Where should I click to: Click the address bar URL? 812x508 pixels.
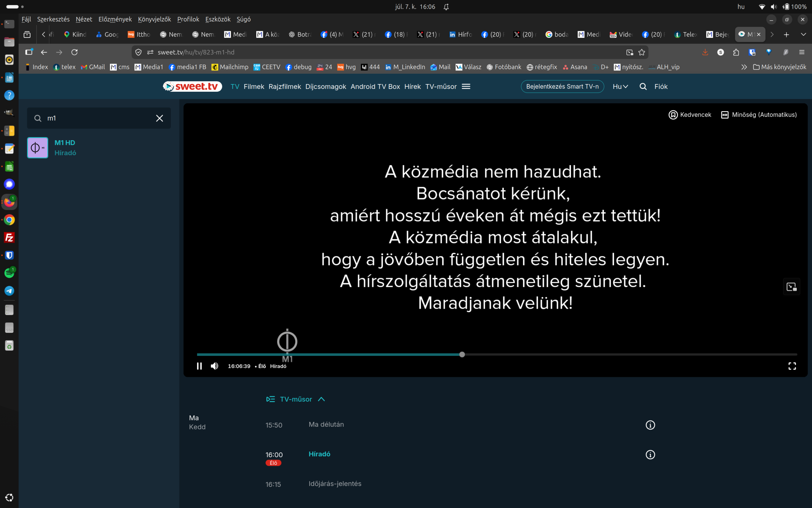point(196,52)
